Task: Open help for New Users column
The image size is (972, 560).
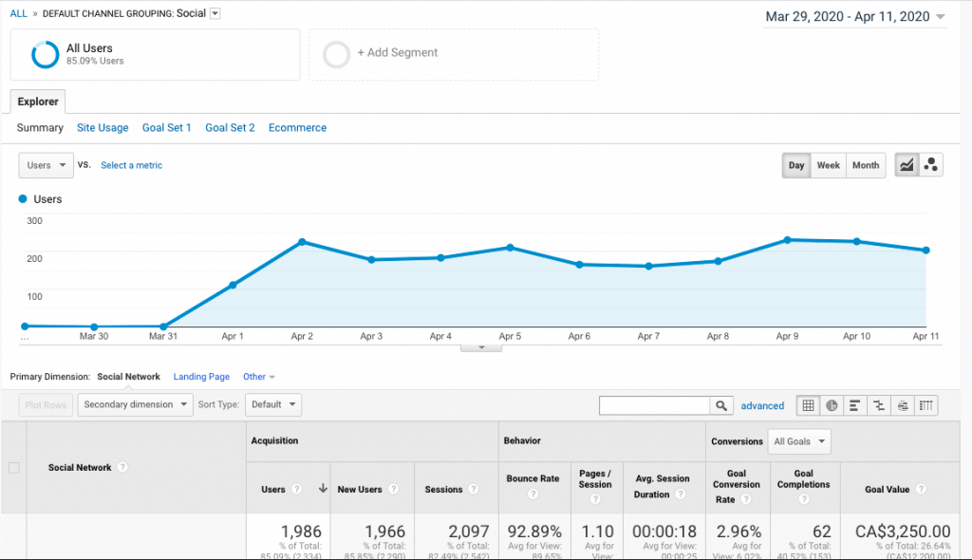Action: pos(393,490)
